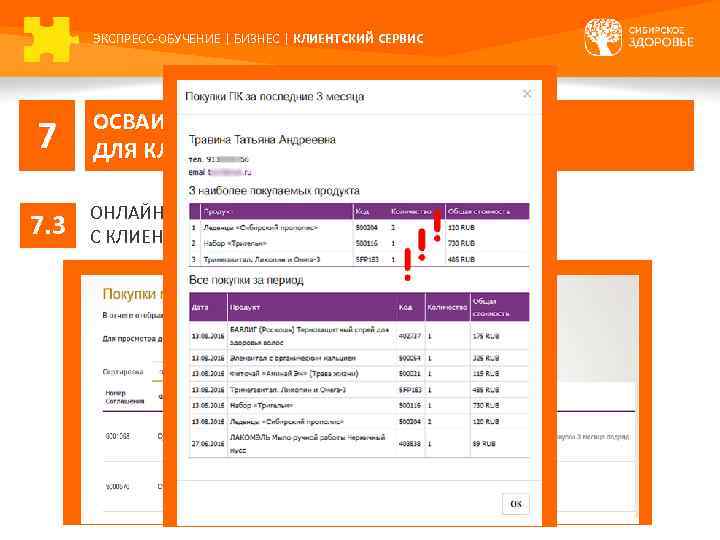
Task: Confirm the dialog with the OK button
Action: click(516, 504)
